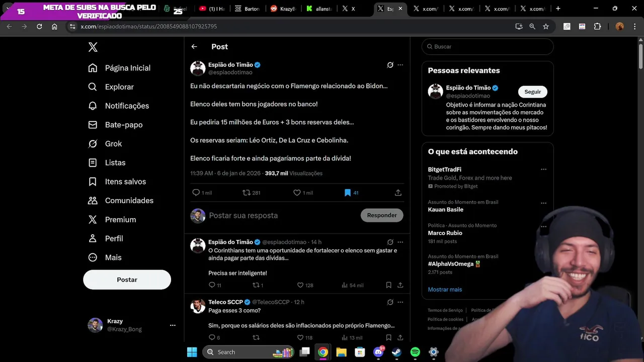Click reply icon with 11 comments
Viewport: 644px width, 362px height.
pos(212,285)
